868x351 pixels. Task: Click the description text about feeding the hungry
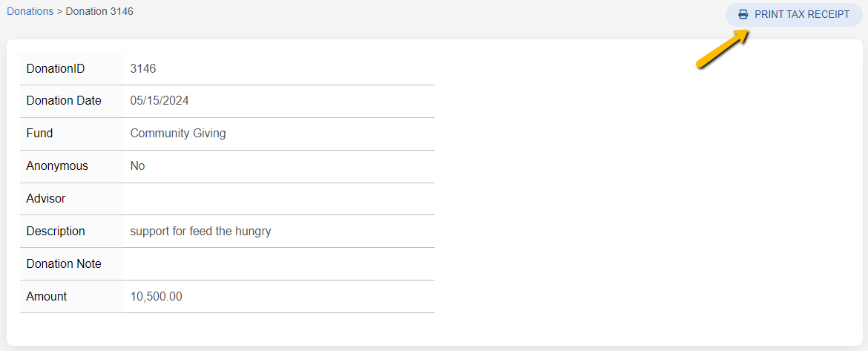pyautogui.click(x=200, y=232)
